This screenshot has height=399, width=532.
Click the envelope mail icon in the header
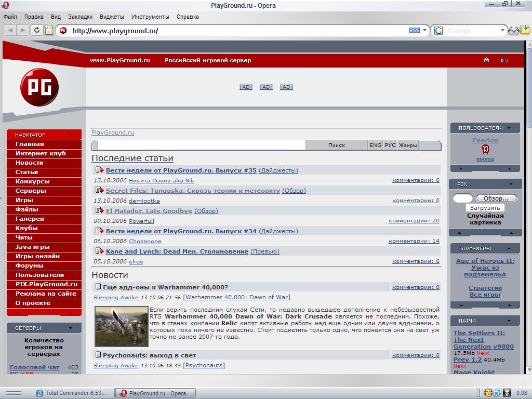tap(504, 60)
